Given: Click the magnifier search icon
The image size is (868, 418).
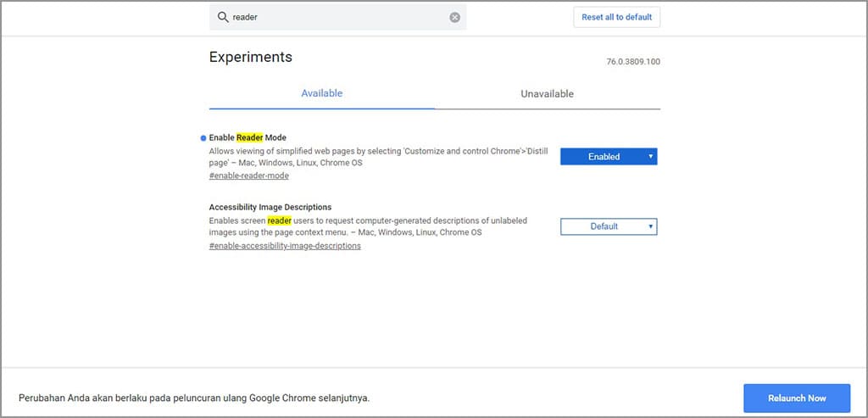Looking at the screenshot, I should 223,17.
